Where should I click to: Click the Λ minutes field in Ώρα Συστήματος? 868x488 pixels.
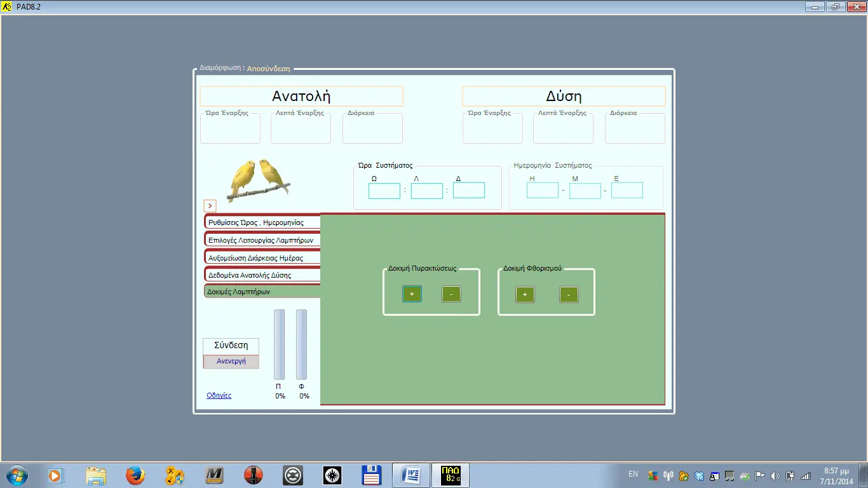(x=427, y=191)
